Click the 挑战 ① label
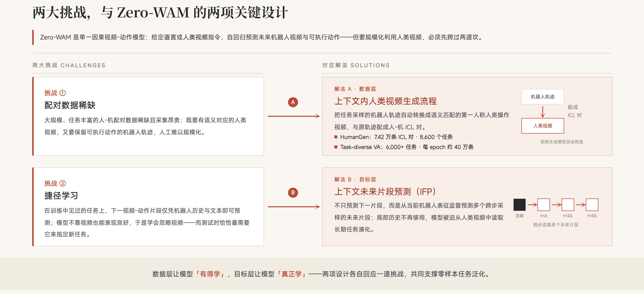Image resolution: width=644 pixels, height=294 pixels. 55,93
